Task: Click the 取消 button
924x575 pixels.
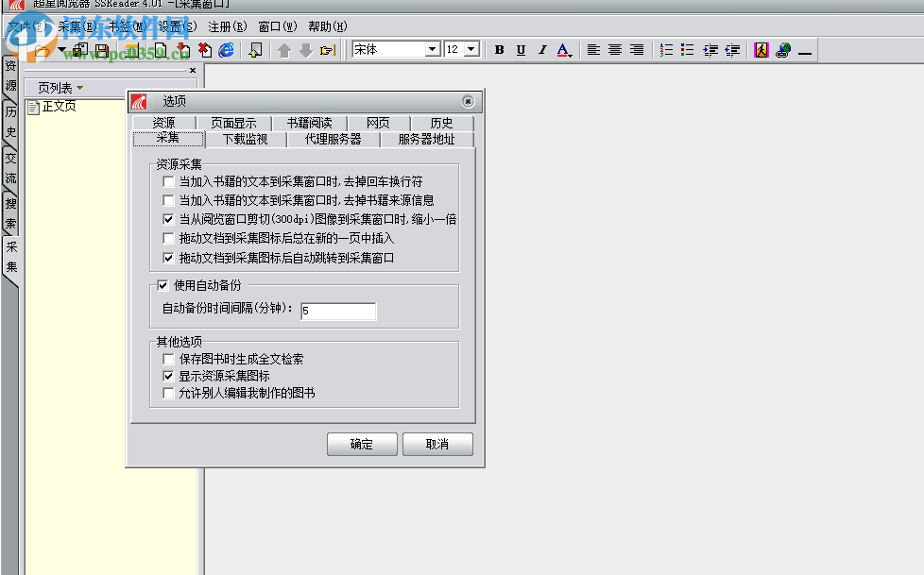Action: pyautogui.click(x=437, y=444)
